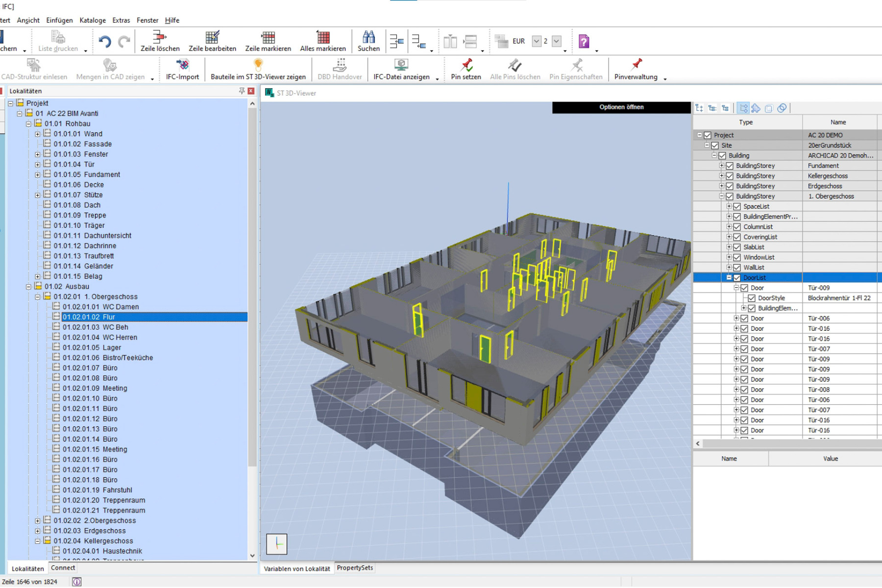Expand the 01.02.03 Erdgeschoss tree node
This screenshot has height=588, width=882.
[x=38, y=531]
